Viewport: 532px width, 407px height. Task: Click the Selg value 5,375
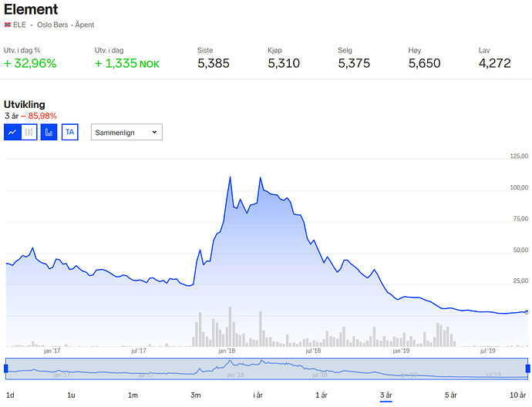354,63
